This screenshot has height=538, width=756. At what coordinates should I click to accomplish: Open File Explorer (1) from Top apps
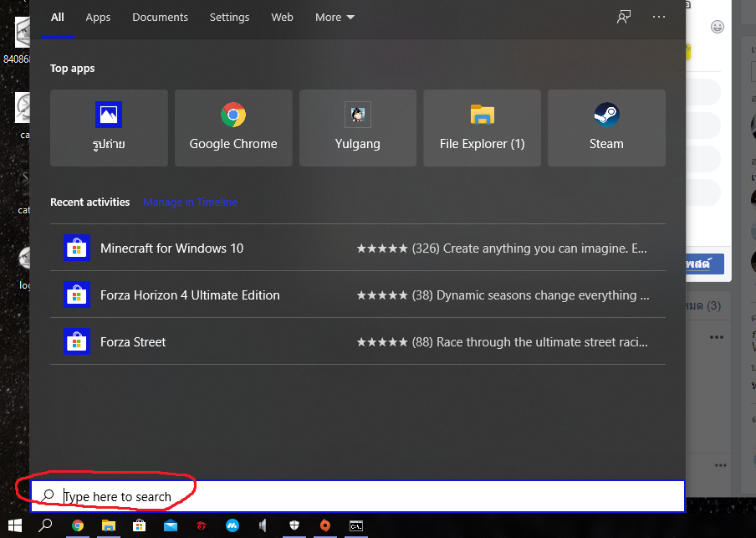[x=483, y=128]
